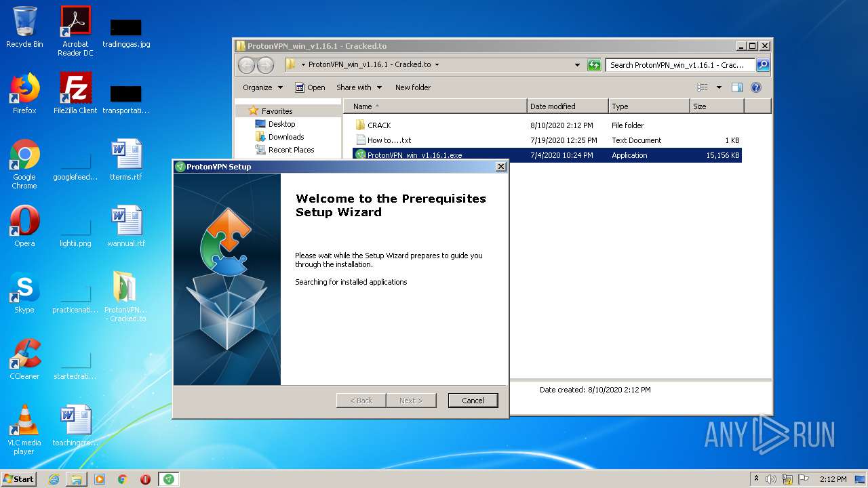Select startedrati desktop file icon

coord(75,365)
